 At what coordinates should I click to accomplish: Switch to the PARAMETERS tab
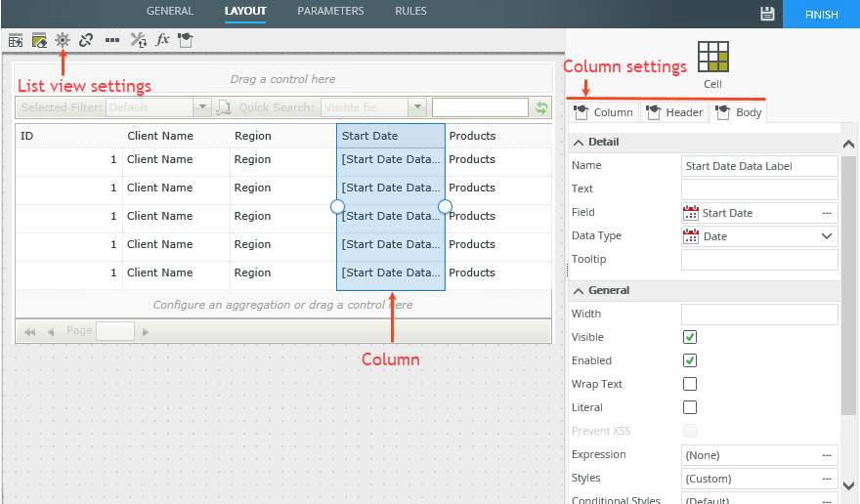point(330,12)
